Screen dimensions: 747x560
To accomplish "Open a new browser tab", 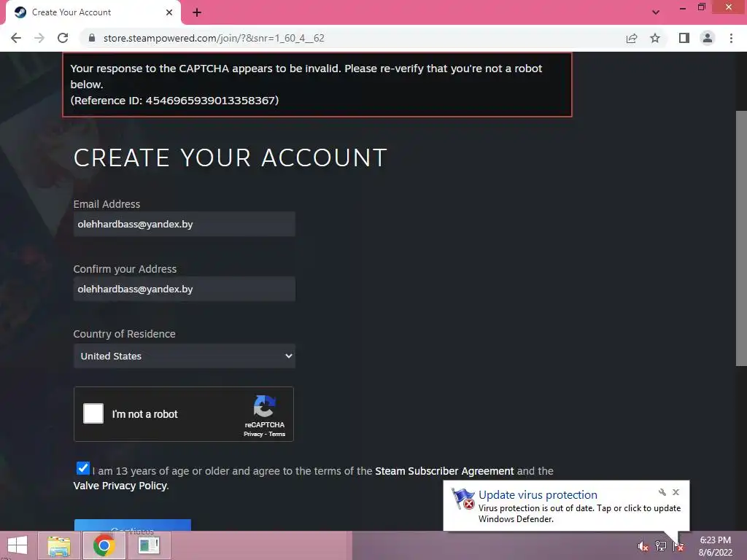I will [x=197, y=12].
